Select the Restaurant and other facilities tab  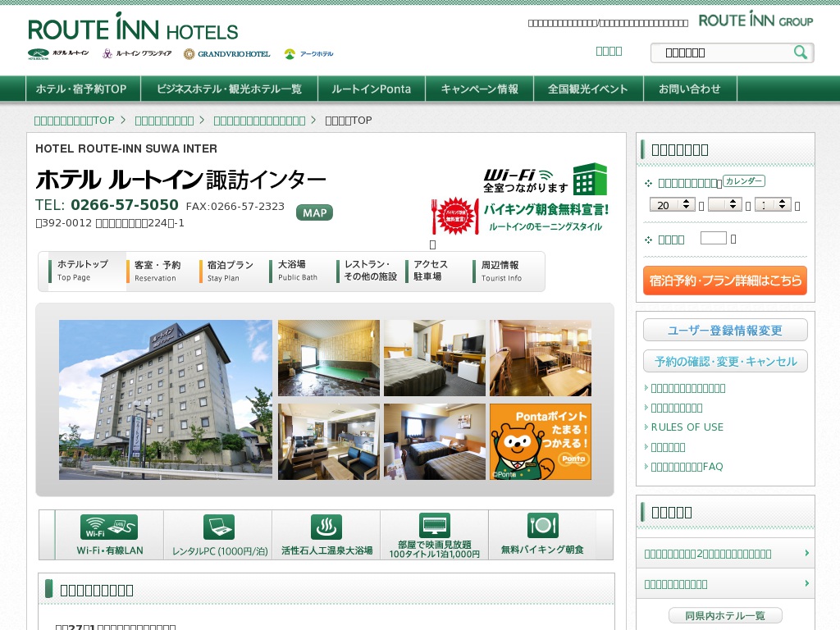click(x=370, y=271)
